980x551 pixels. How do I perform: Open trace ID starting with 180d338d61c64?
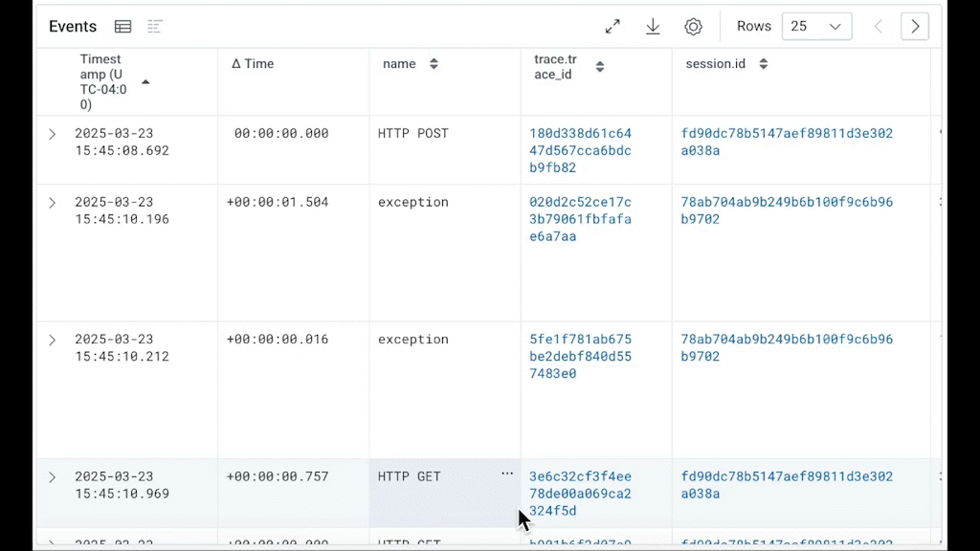click(x=580, y=150)
